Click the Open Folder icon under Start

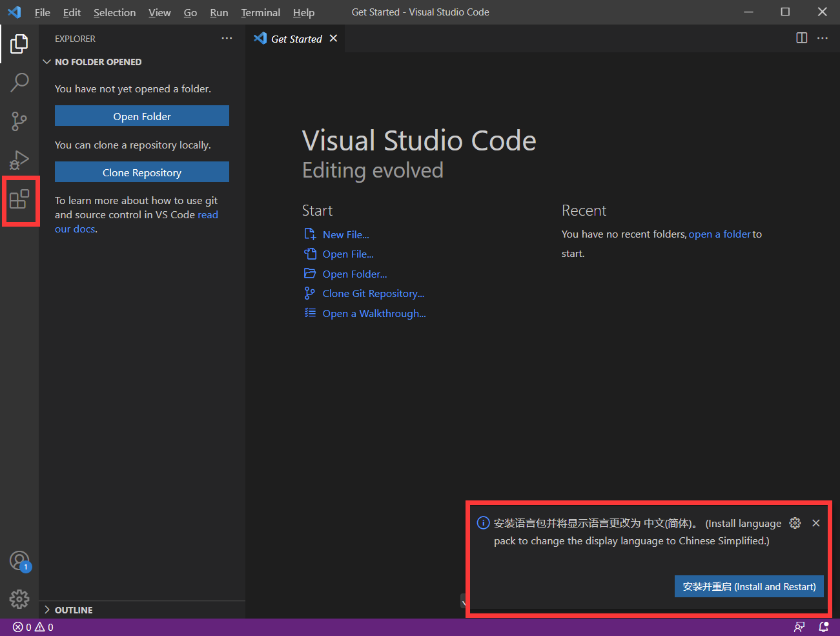pyautogui.click(x=310, y=273)
